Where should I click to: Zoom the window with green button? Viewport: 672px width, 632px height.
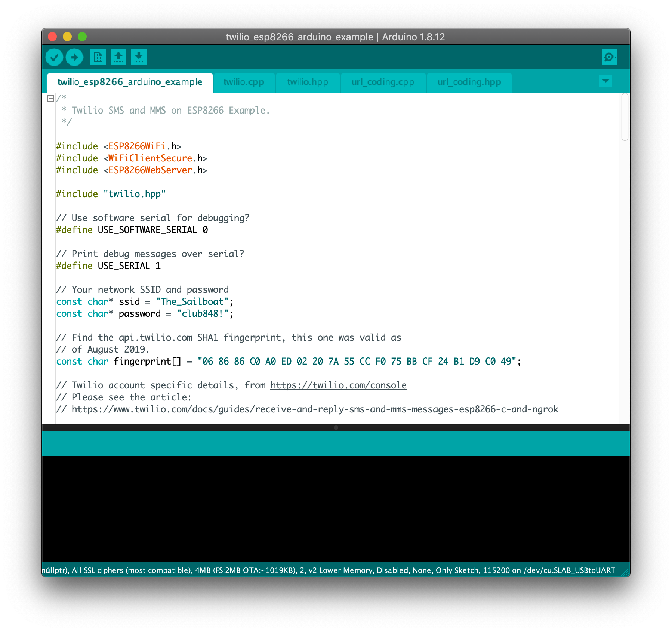pos(82,37)
